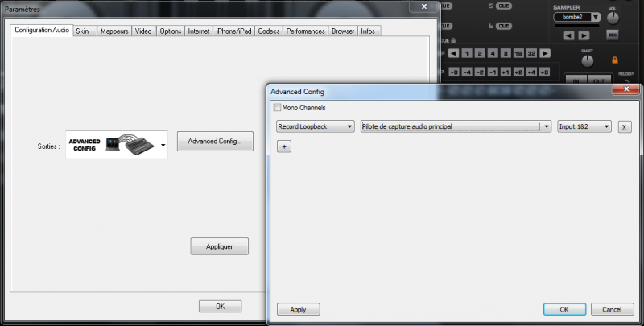Jump forward 8 beats with +8 button

click(x=545, y=72)
